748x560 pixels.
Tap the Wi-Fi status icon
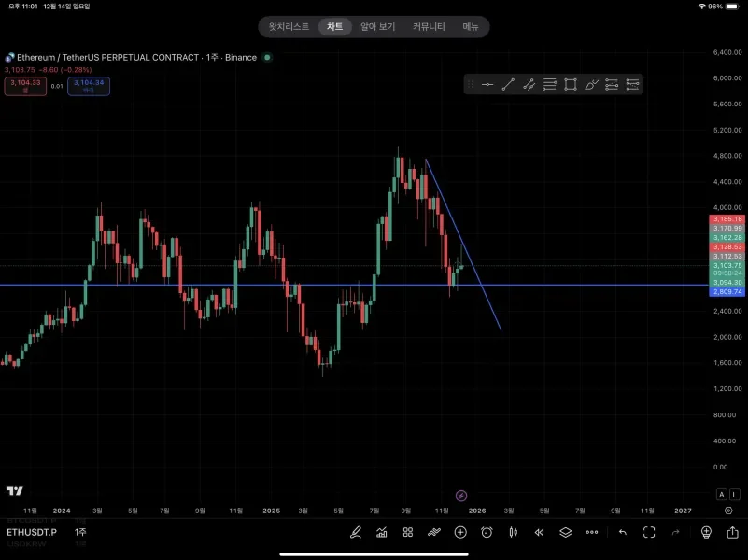701,7
